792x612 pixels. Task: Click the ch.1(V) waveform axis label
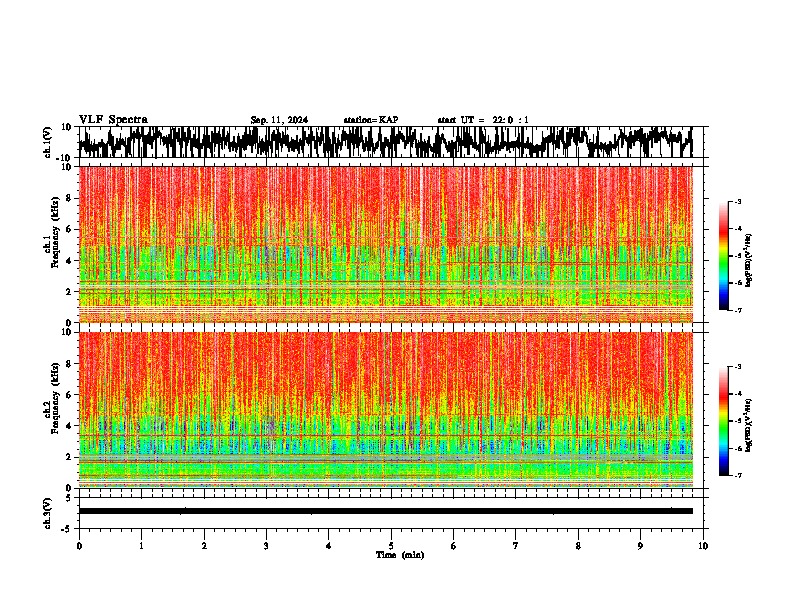click(x=48, y=142)
